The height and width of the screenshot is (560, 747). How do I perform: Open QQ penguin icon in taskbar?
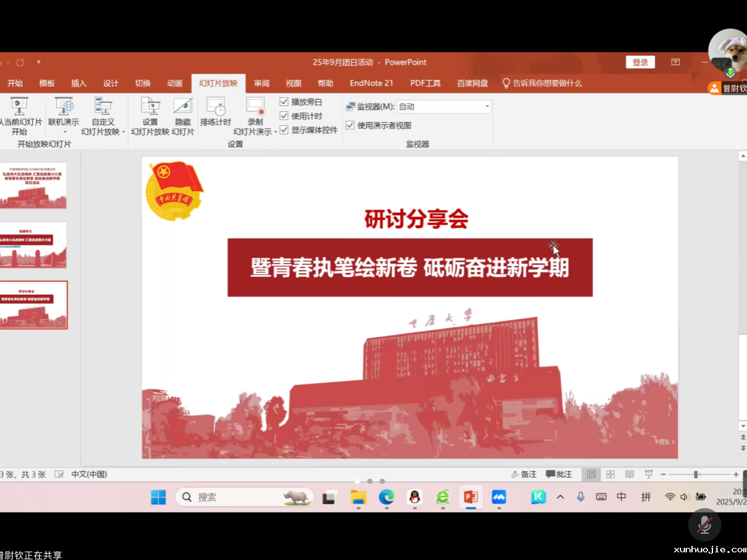coord(414,497)
